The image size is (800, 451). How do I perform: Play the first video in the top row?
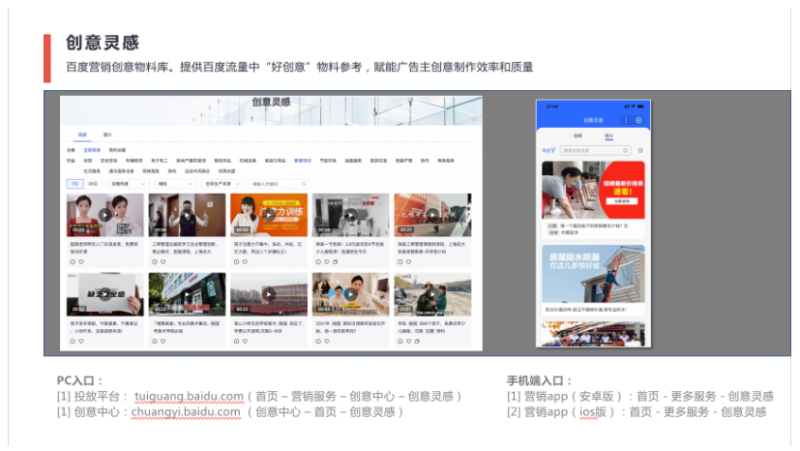pos(105,214)
